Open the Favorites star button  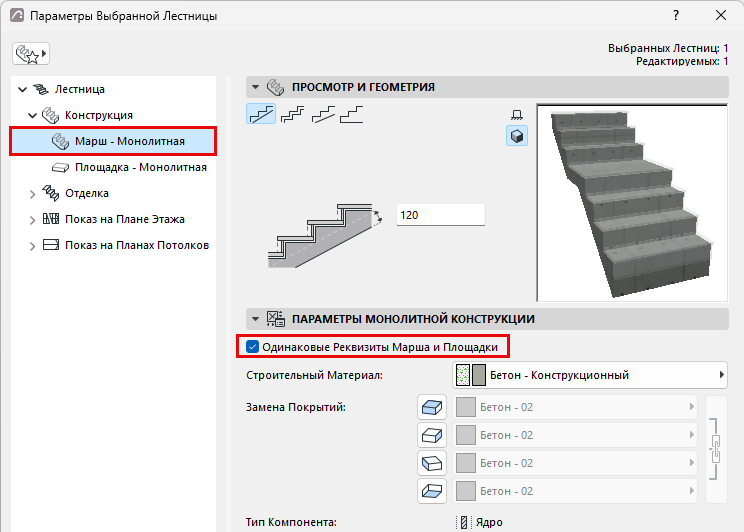(31, 54)
